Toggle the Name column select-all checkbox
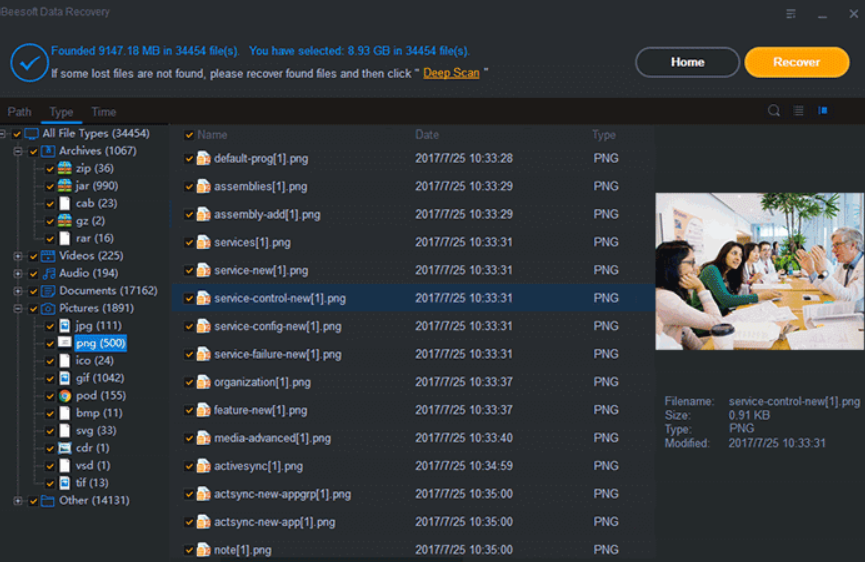The height and width of the screenshot is (562, 865). click(x=189, y=135)
